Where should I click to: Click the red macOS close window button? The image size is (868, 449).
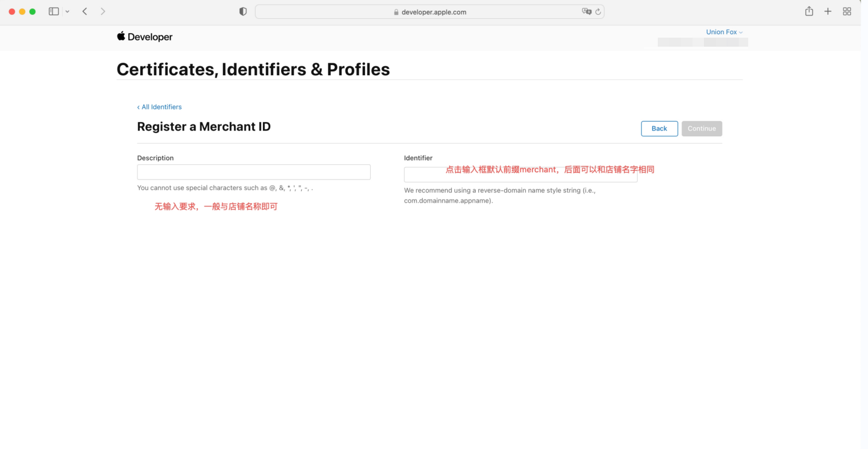point(11,11)
